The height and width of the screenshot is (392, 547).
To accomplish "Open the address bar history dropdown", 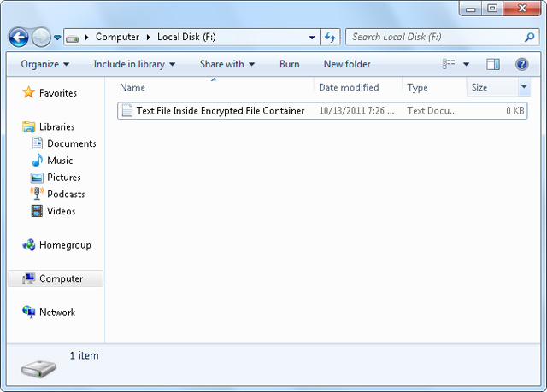I will [x=312, y=38].
